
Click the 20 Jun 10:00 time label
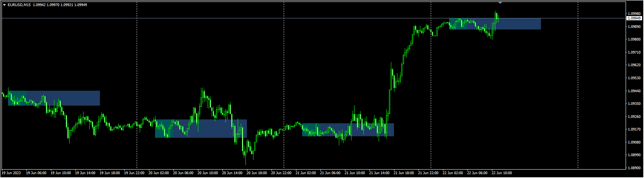[x=208, y=173]
